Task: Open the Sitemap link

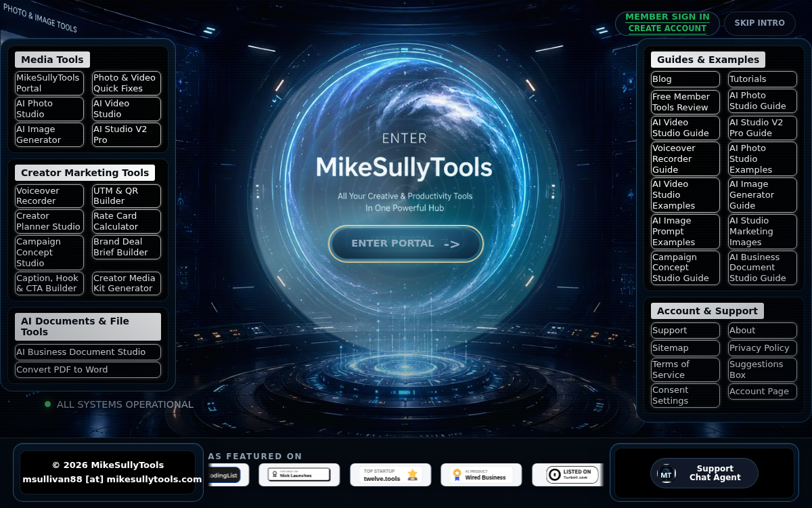Action: tap(685, 348)
